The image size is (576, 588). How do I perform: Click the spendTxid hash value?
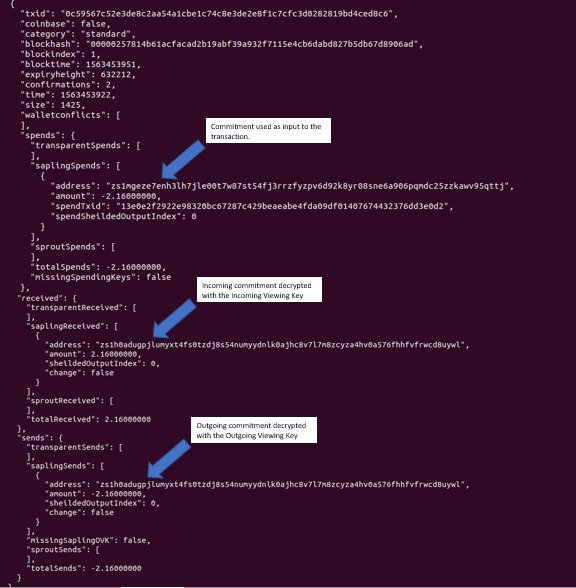point(282,206)
